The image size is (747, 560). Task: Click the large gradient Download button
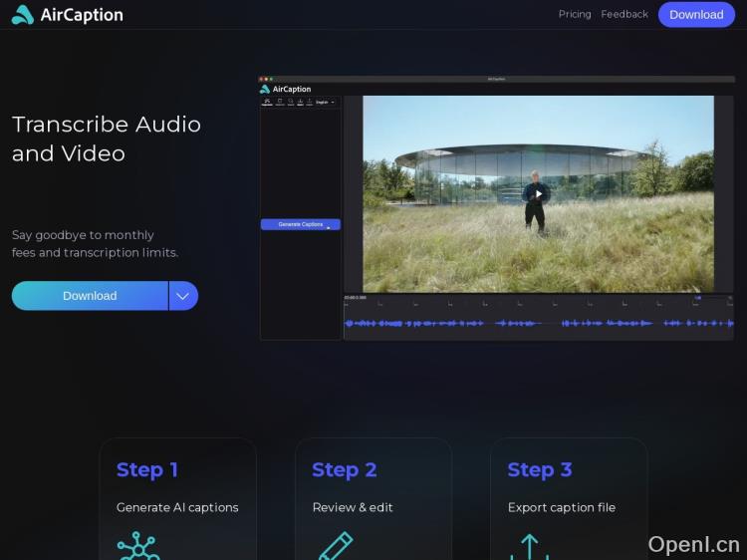pyautogui.click(x=90, y=296)
